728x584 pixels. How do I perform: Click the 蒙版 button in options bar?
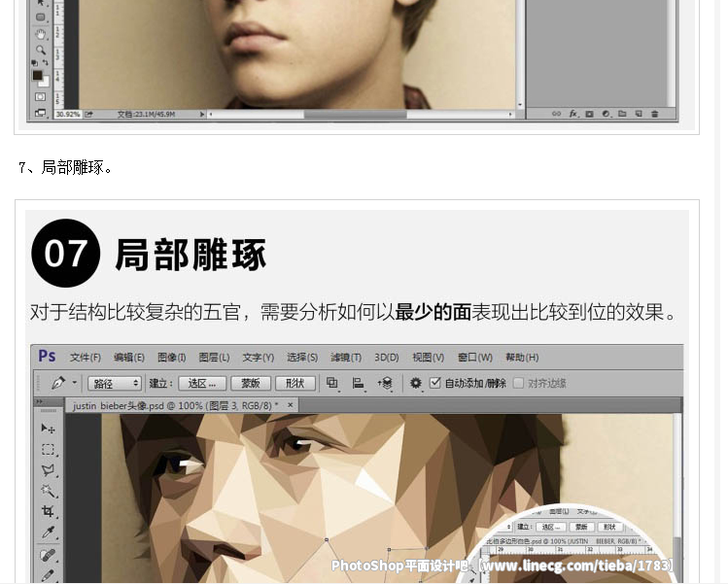tap(251, 384)
